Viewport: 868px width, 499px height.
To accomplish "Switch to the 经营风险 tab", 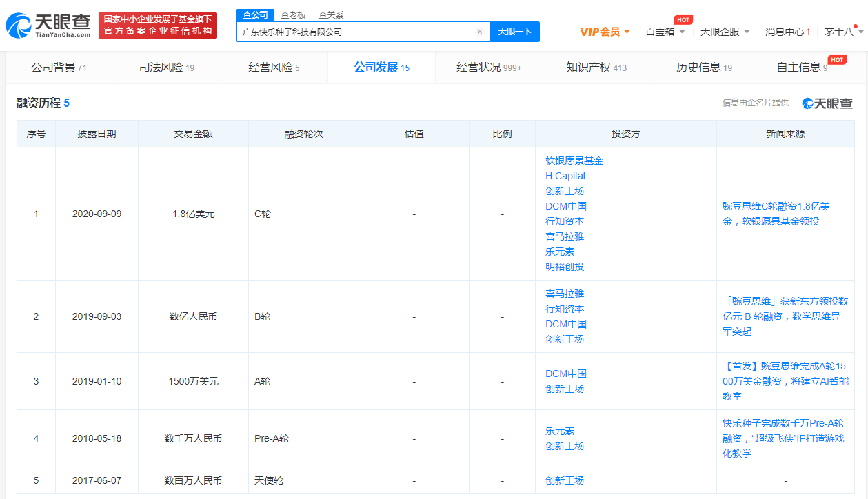I will point(274,68).
